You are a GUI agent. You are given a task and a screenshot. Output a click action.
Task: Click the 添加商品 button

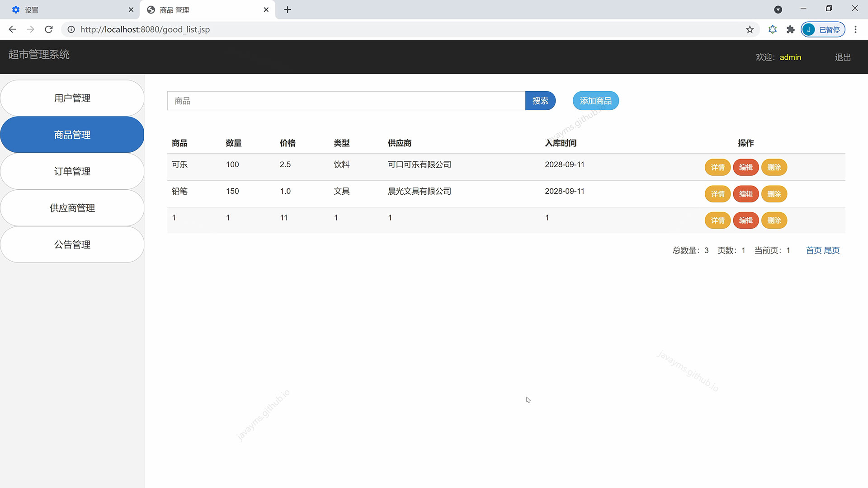(595, 101)
